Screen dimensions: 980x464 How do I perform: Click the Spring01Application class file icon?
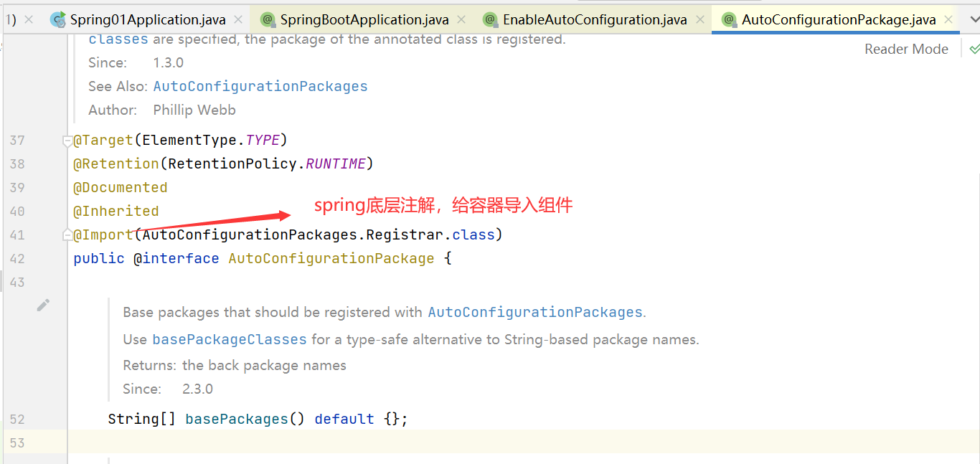(x=58, y=19)
